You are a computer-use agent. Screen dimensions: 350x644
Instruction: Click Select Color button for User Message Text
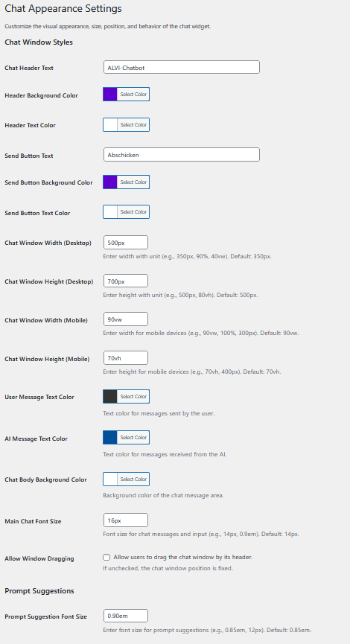pyautogui.click(x=133, y=396)
